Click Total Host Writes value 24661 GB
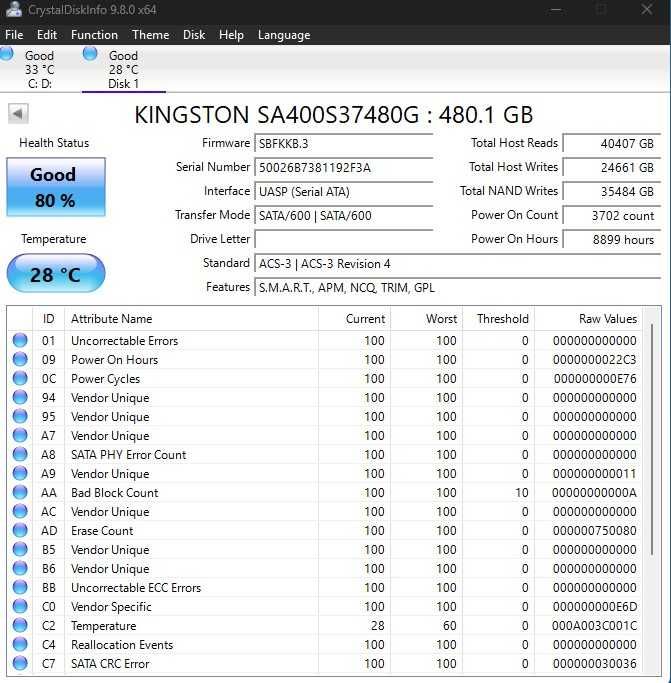The height and width of the screenshot is (683, 671). point(612,168)
